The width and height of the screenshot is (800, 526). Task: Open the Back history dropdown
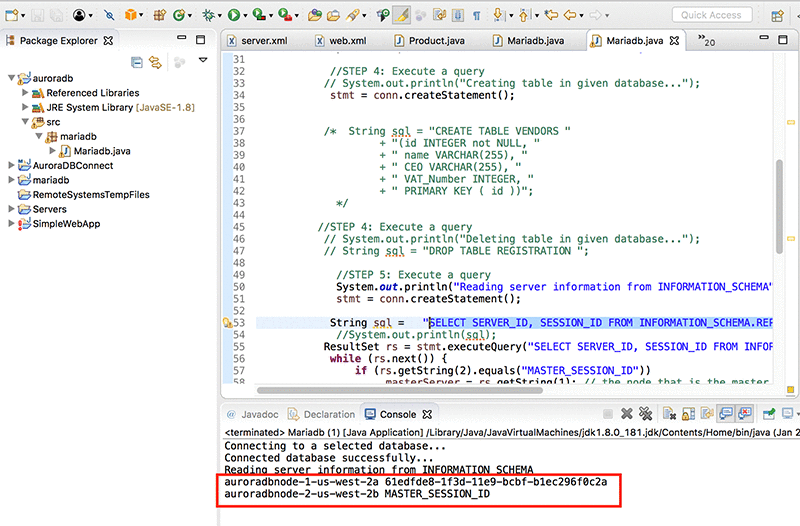click(582, 16)
